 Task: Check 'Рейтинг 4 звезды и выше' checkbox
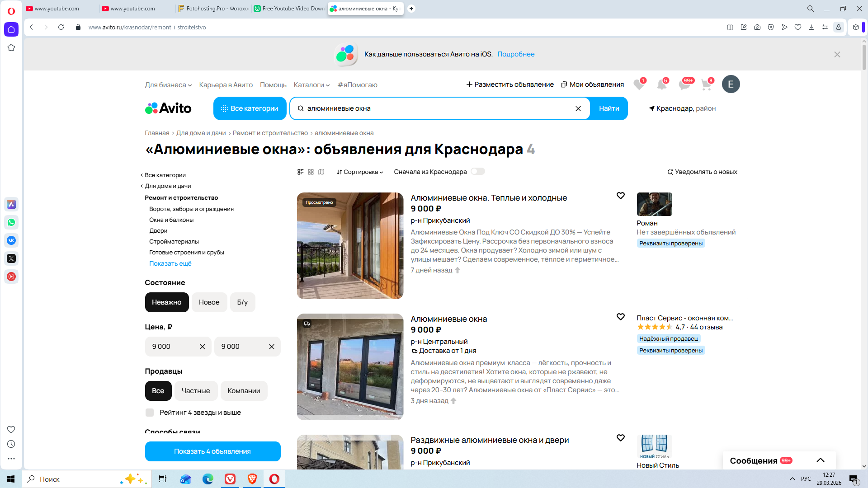[x=150, y=413]
